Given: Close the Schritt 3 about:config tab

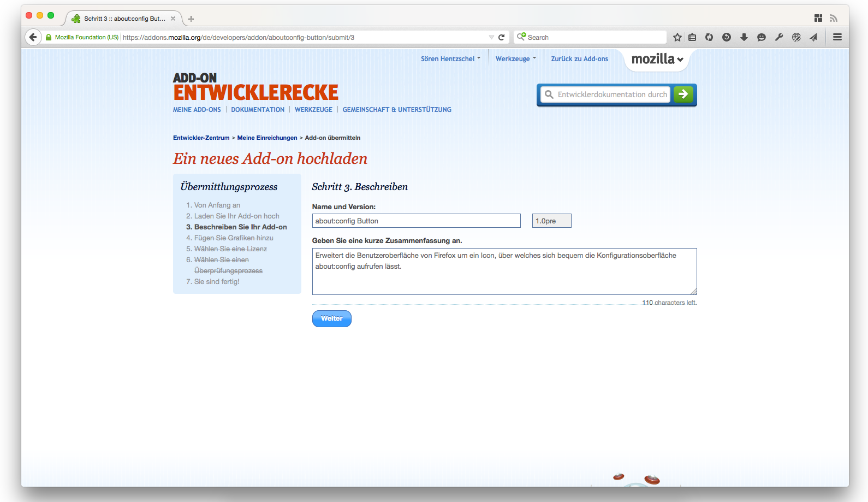Looking at the screenshot, I should 173,19.
